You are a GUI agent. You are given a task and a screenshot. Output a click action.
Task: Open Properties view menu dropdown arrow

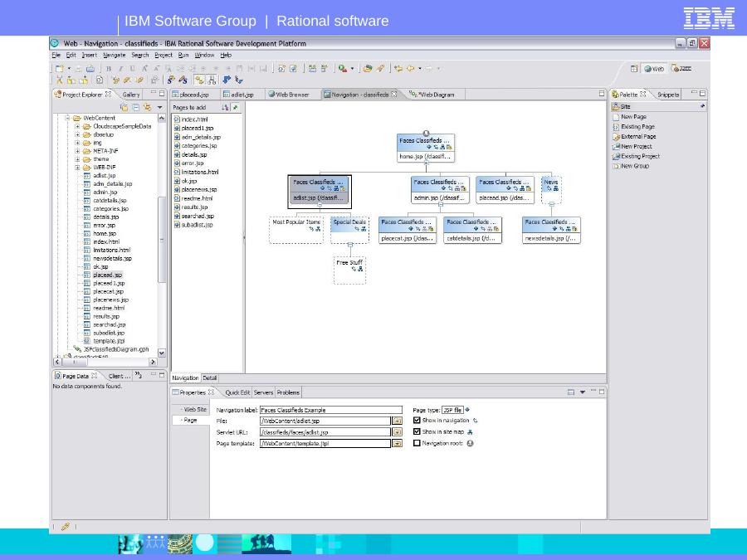coord(582,392)
